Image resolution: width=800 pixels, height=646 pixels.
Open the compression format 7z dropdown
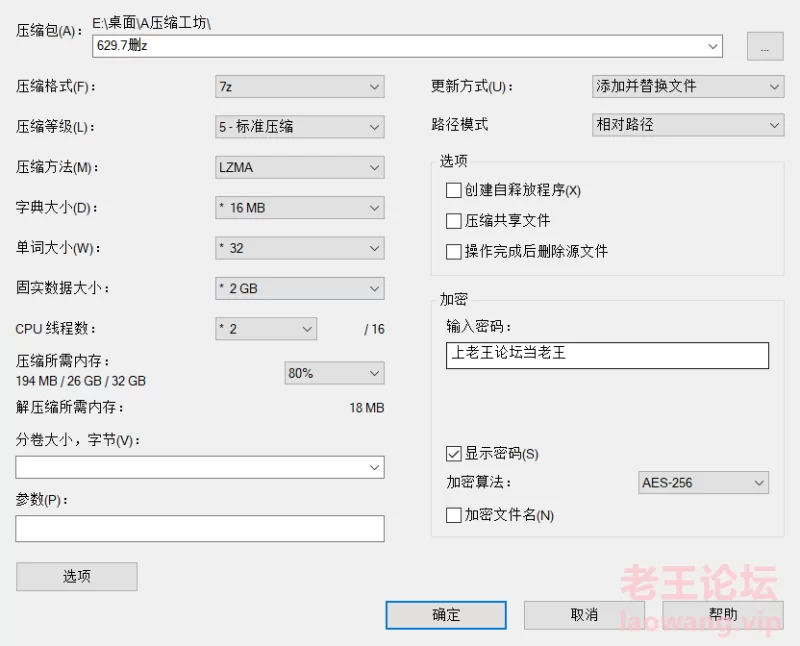point(299,87)
